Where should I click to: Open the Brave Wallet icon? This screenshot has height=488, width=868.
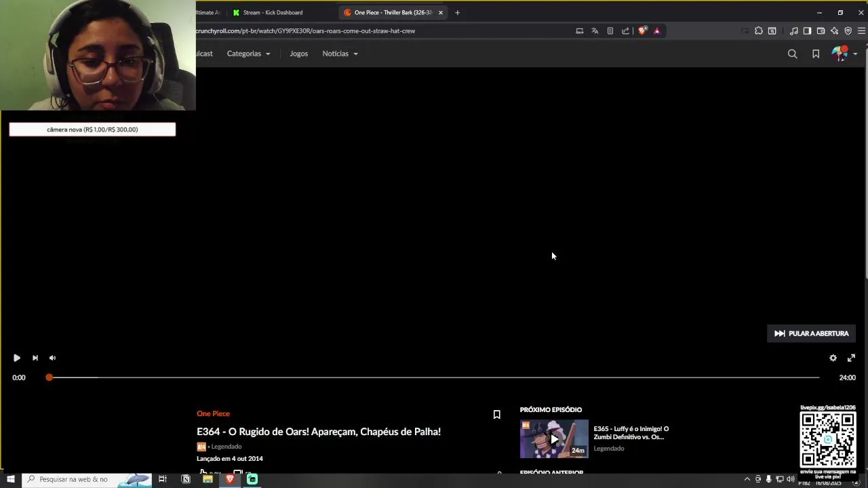click(821, 30)
